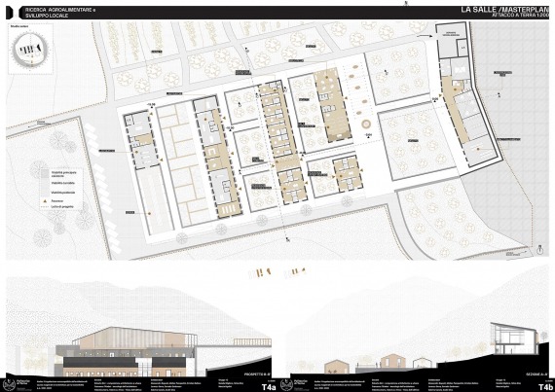Select the T4b sheet label
Screen dimensions: 555x392
[545, 387]
